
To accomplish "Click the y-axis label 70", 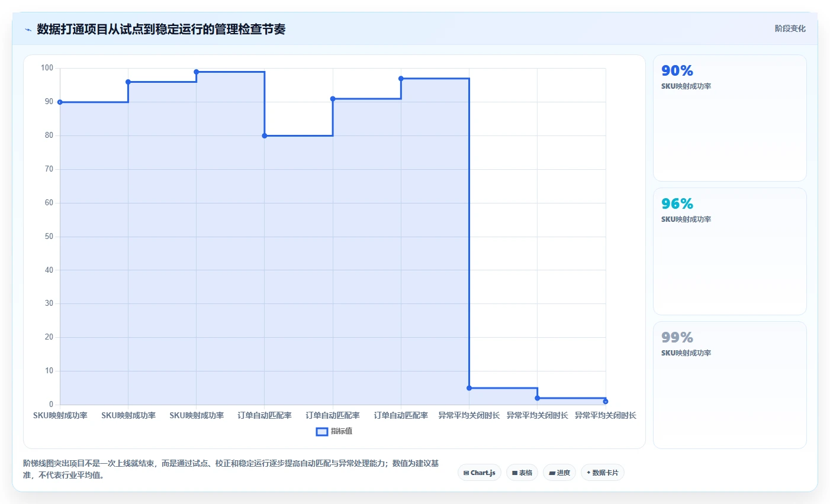I will [x=49, y=169].
